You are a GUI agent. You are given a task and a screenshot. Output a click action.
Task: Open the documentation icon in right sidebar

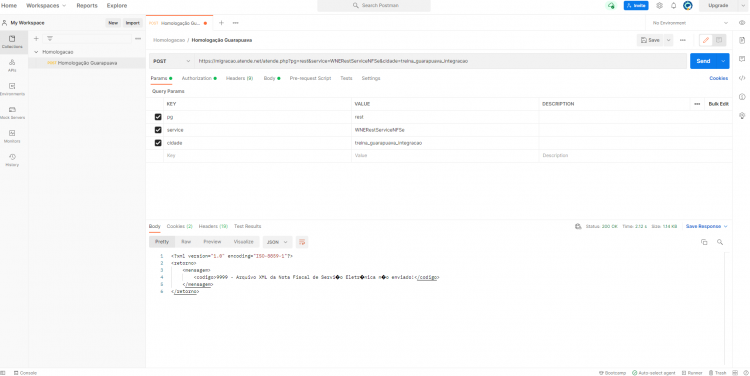(x=742, y=40)
